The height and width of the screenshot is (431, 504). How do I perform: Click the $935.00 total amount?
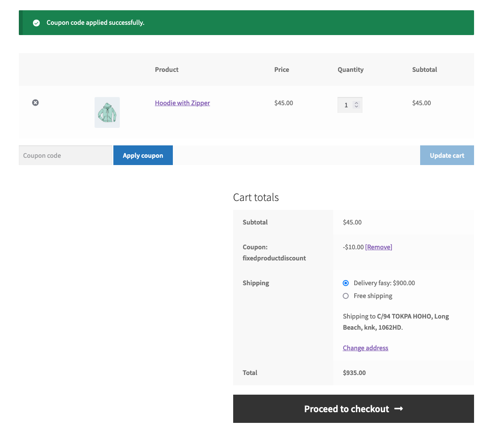point(354,372)
